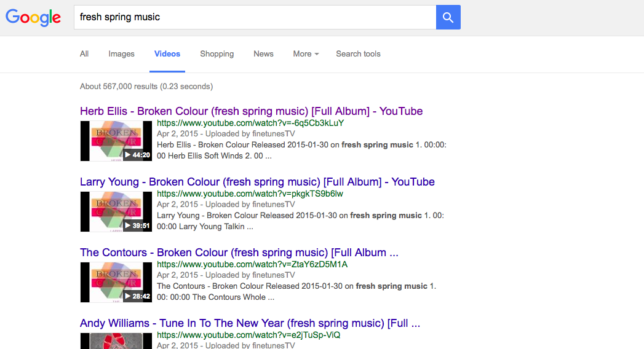
Task: Open Larry Young Broken Colour video link
Action: pyautogui.click(x=257, y=182)
